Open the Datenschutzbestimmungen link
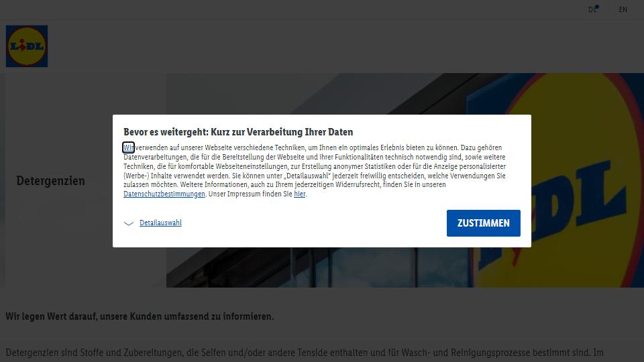Screen dimensions: 644x362 click(x=164, y=194)
